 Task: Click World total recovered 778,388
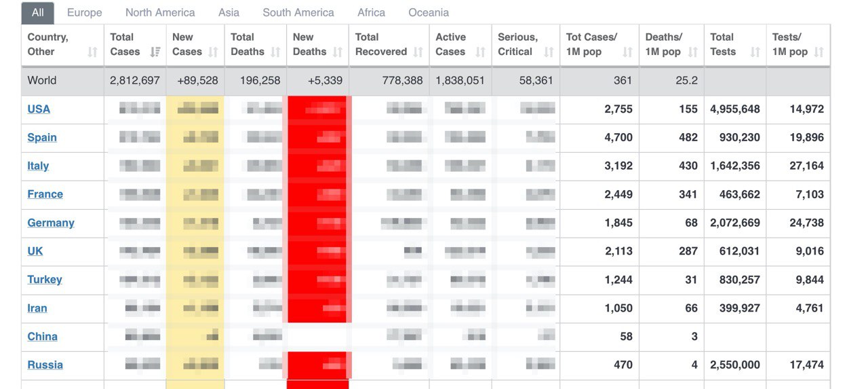(402, 81)
